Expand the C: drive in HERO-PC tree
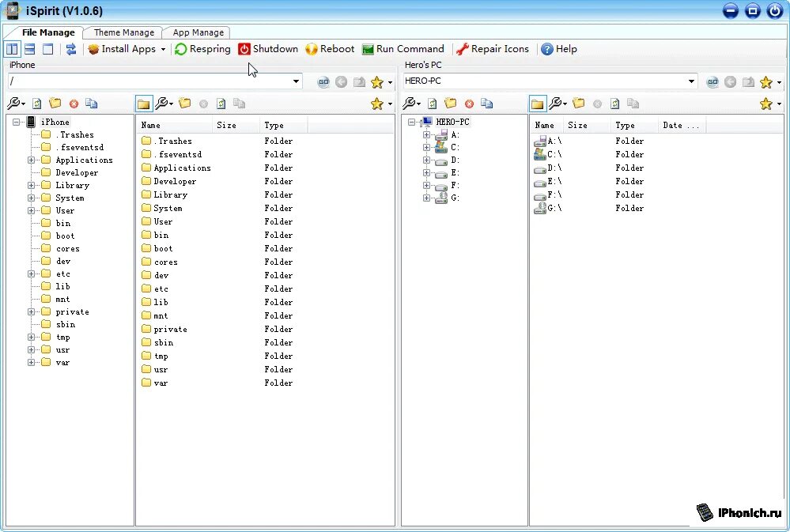Screen dimensions: 790x532 click(x=426, y=148)
